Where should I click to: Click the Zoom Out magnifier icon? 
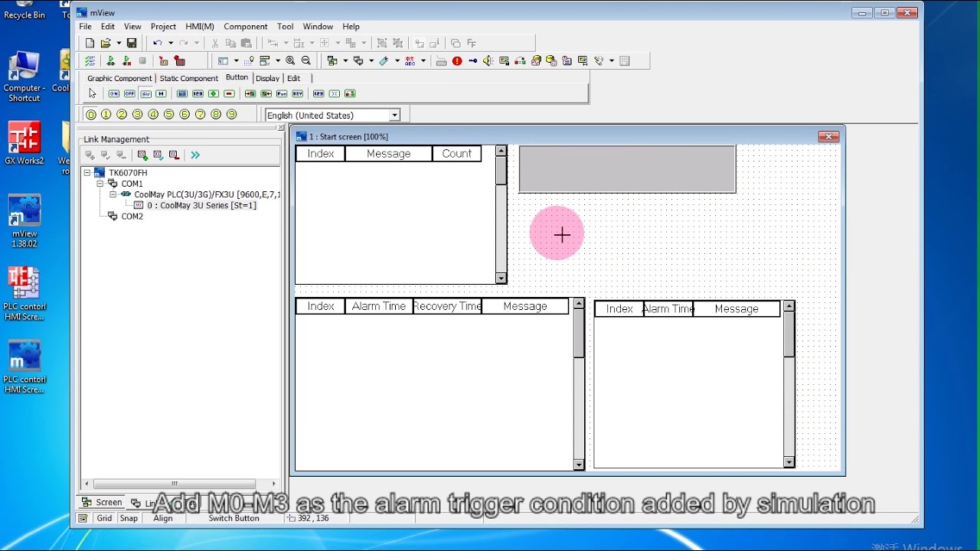click(306, 61)
